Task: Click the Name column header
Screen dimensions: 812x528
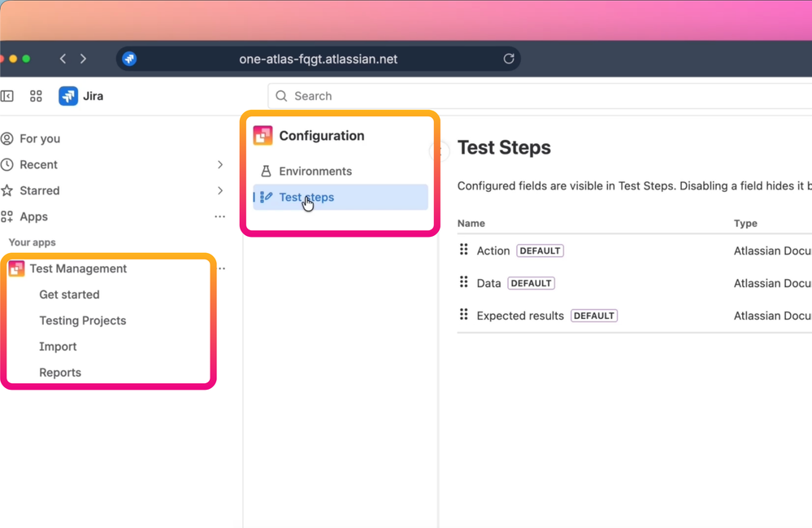Action: (471, 224)
